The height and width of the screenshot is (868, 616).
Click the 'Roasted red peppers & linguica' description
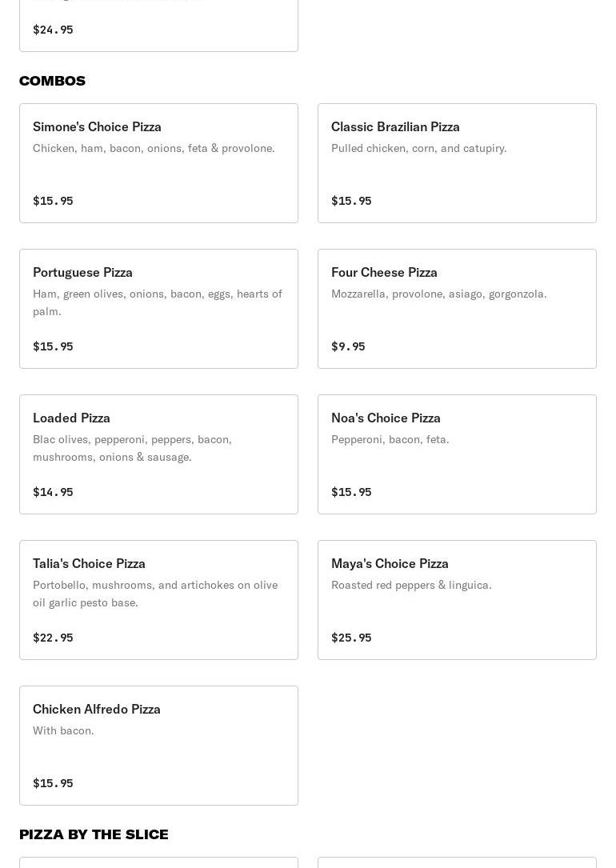coord(411,585)
